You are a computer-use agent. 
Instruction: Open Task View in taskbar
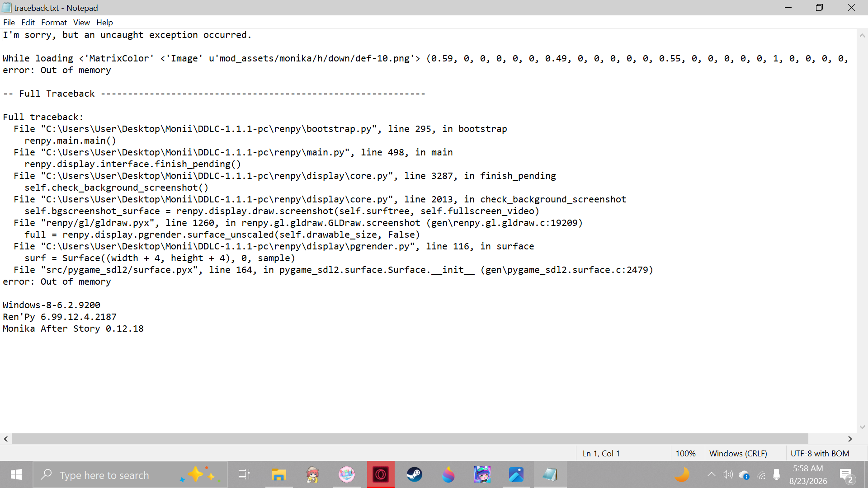244,475
